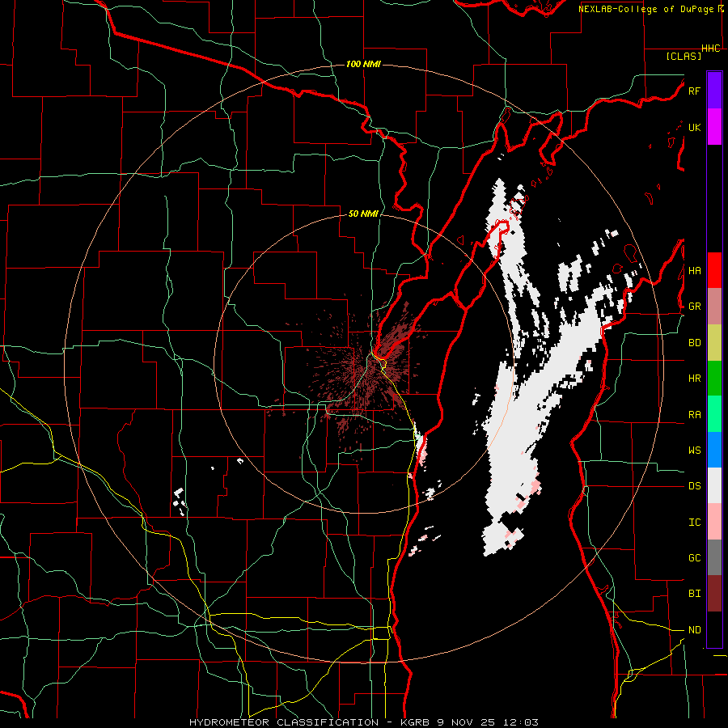728x728 pixels.
Task: Click the 'WS' legend label
Action: [694, 451]
